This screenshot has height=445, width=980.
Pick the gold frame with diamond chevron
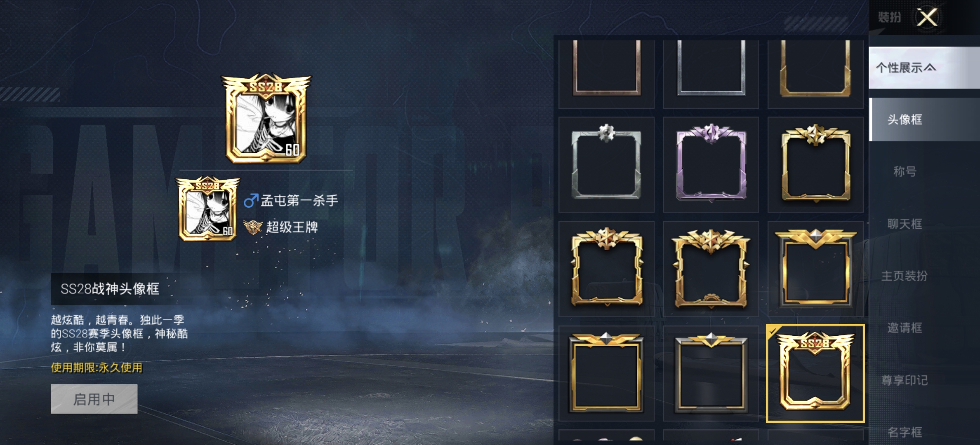tap(815, 269)
